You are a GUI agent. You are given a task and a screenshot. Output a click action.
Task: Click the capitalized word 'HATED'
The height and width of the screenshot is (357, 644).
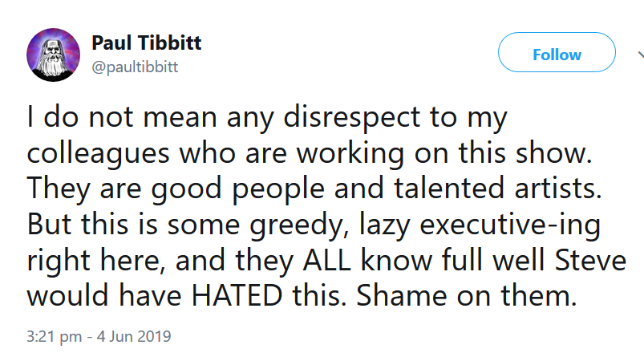point(237,296)
